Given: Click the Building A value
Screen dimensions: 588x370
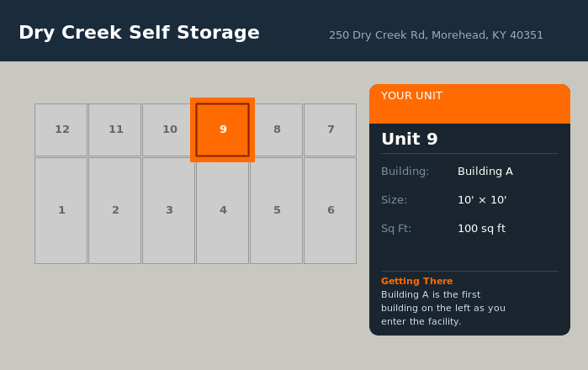Looking at the screenshot, I should (485, 172).
